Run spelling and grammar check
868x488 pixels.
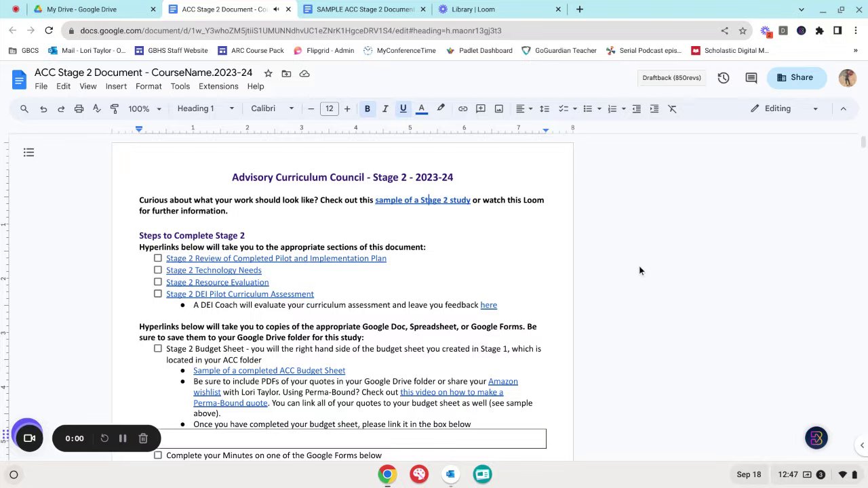coord(96,108)
